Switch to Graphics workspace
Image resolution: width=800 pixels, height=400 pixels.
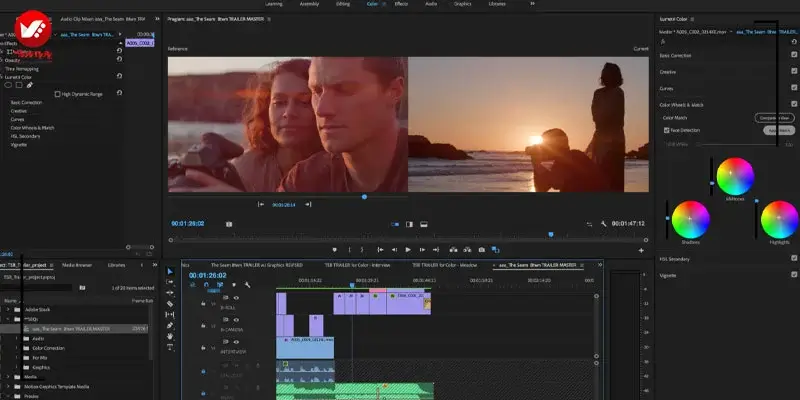pos(462,4)
